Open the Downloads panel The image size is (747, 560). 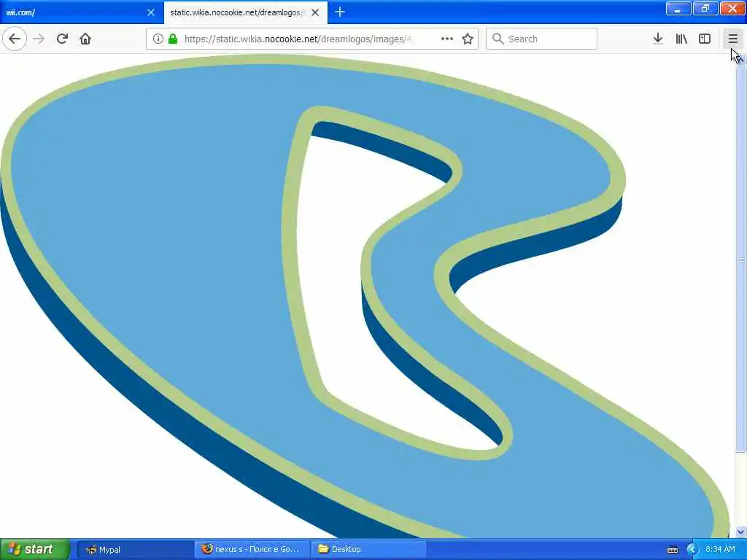658,39
